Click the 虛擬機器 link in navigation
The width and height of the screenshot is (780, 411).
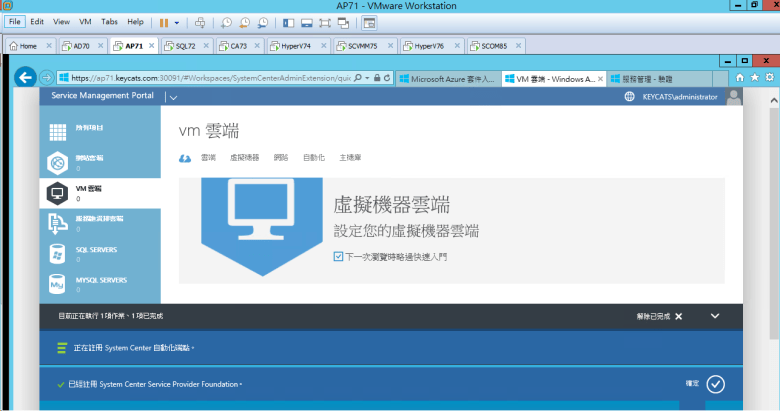pos(244,157)
